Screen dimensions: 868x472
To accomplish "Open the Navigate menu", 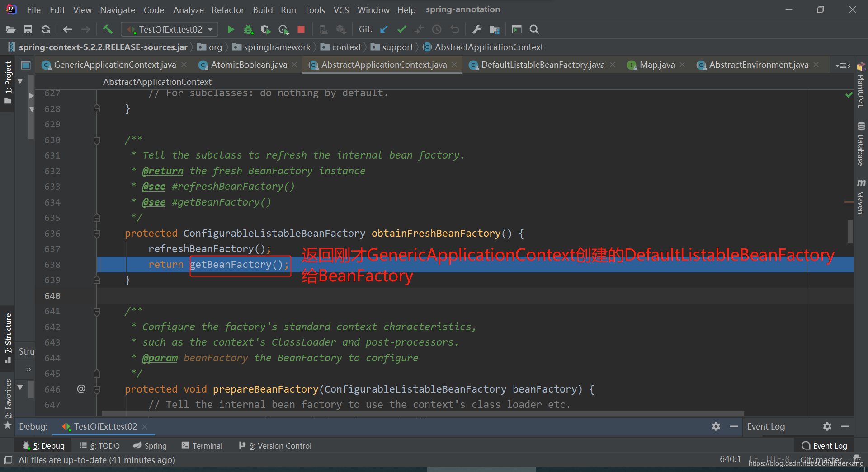I will click(x=118, y=10).
